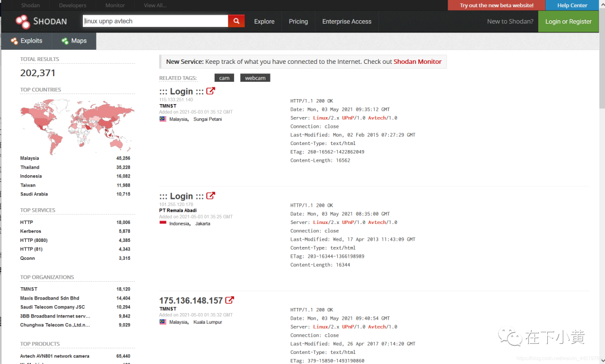The image size is (605, 364).
Task: Click Kuala Lumpur city link
Action: click(x=208, y=322)
